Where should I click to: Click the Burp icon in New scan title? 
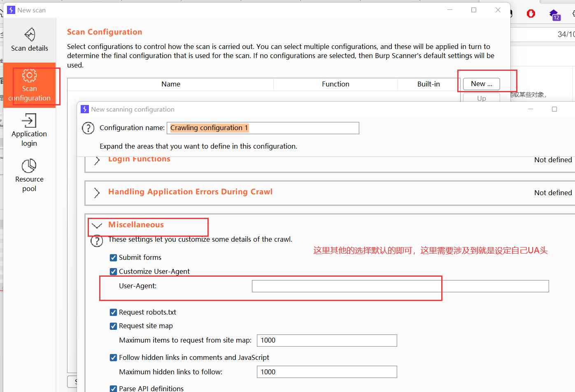11,10
